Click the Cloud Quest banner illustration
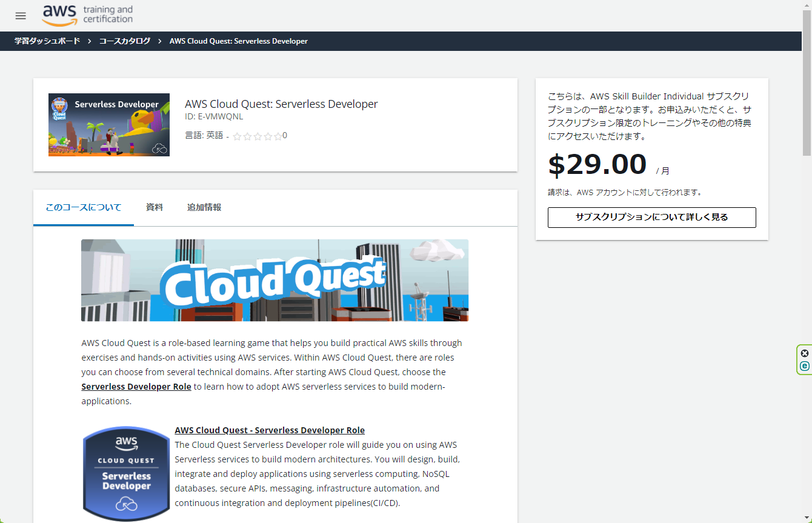 click(275, 280)
